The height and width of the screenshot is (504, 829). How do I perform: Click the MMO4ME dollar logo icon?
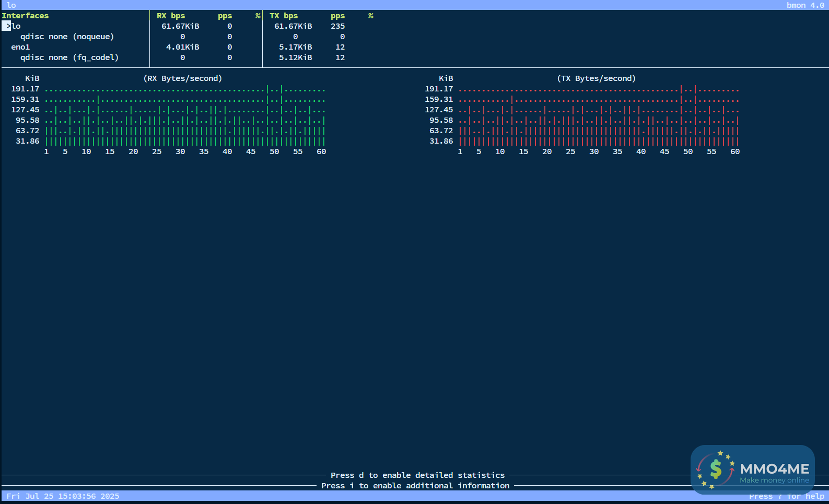[x=715, y=470]
